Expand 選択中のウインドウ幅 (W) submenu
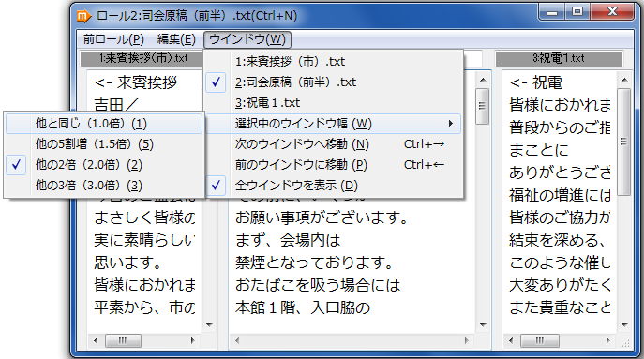Viewport: 644px width, 359px height. [x=333, y=123]
